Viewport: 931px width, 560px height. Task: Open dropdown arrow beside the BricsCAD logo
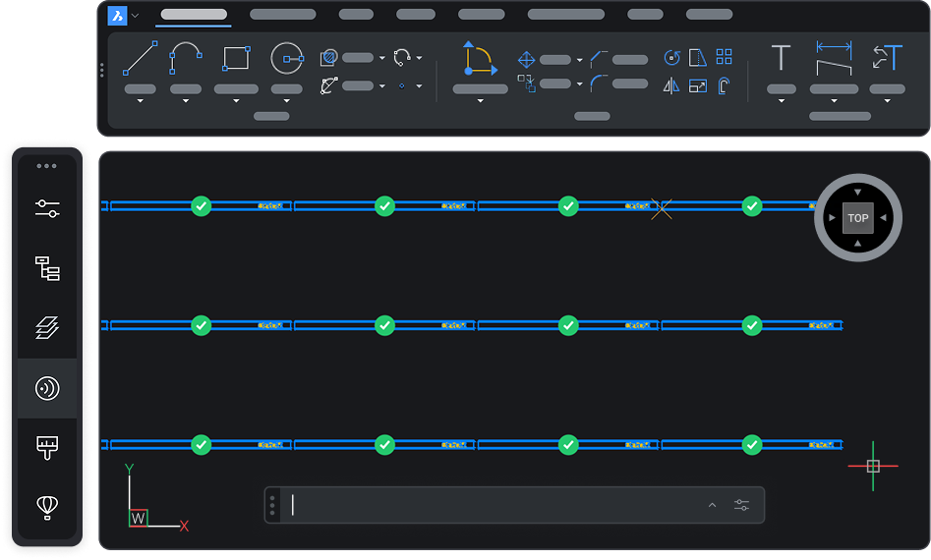(136, 16)
